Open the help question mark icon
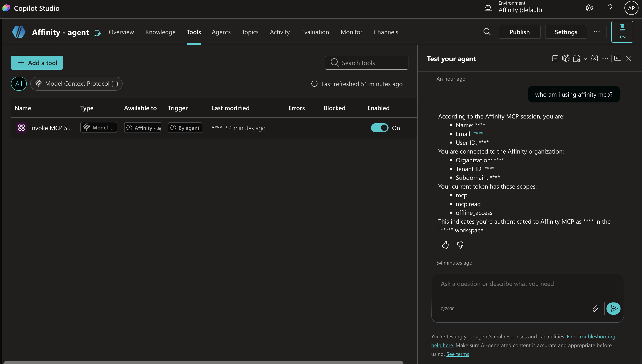This screenshot has width=642, height=364. [x=610, y=8]
